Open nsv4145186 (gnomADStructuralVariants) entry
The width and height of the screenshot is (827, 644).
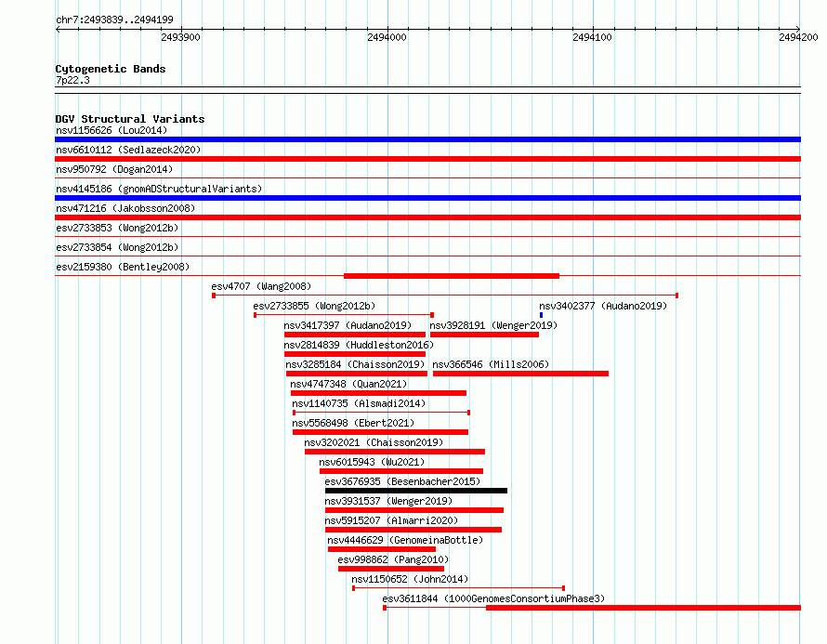pos(159,189)
